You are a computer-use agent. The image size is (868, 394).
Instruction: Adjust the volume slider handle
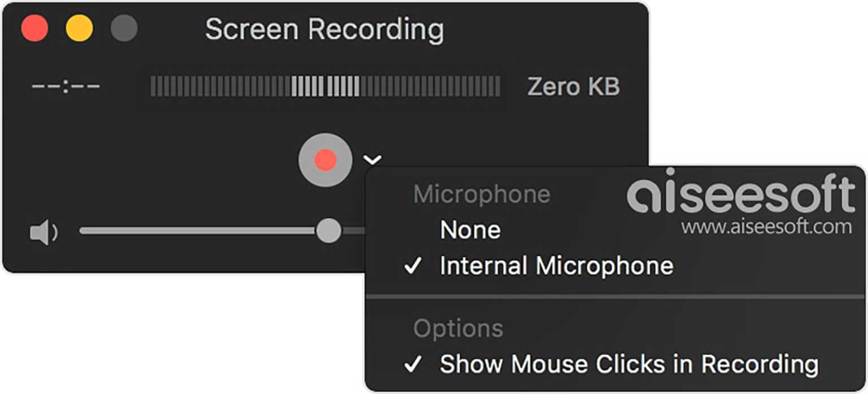tap(328, 231)
